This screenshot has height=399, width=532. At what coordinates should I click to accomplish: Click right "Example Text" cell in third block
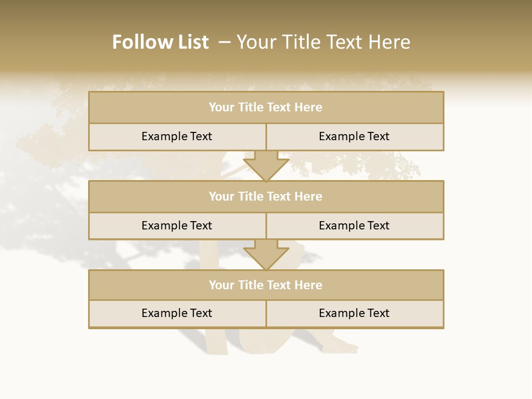tap(354, 313)
